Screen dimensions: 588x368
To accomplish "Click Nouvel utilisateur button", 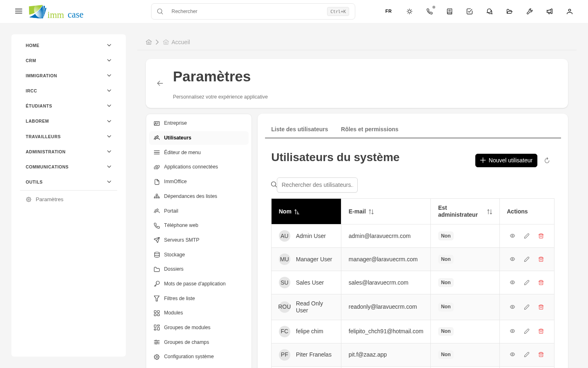I will (506, 160).
